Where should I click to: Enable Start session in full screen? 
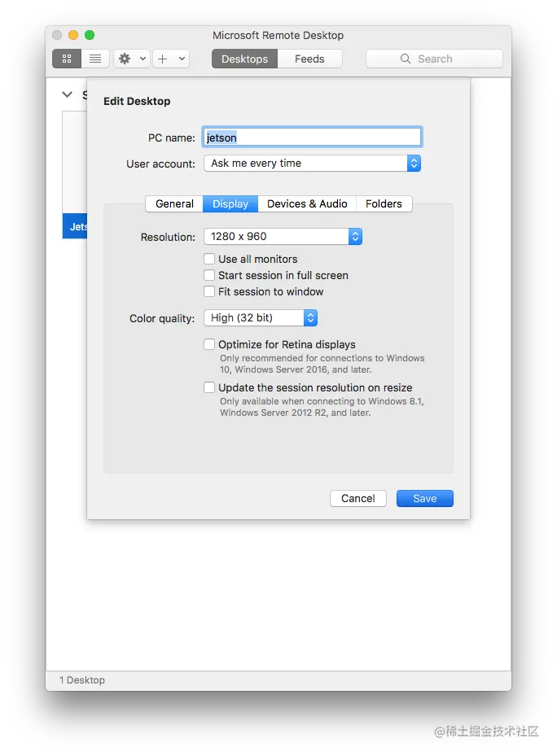[209, 275]
